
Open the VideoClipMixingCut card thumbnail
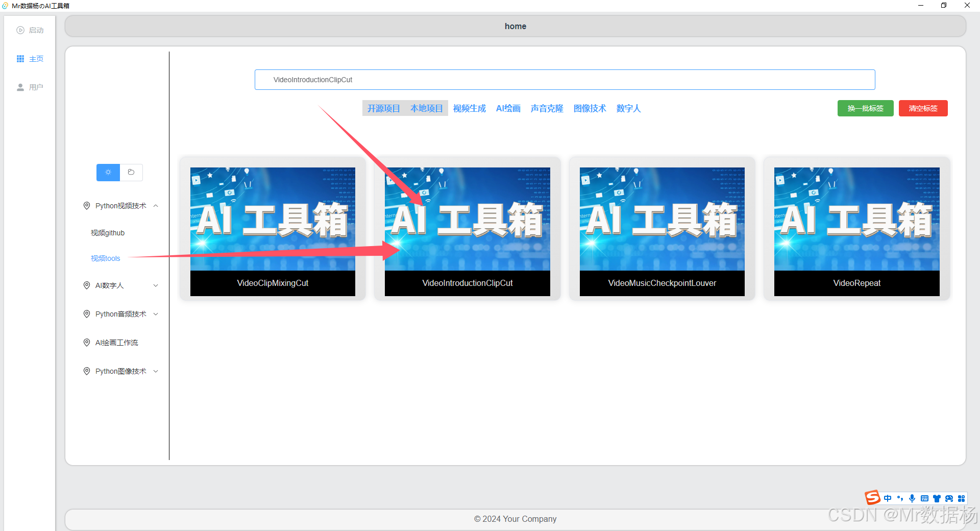point(273,219)
